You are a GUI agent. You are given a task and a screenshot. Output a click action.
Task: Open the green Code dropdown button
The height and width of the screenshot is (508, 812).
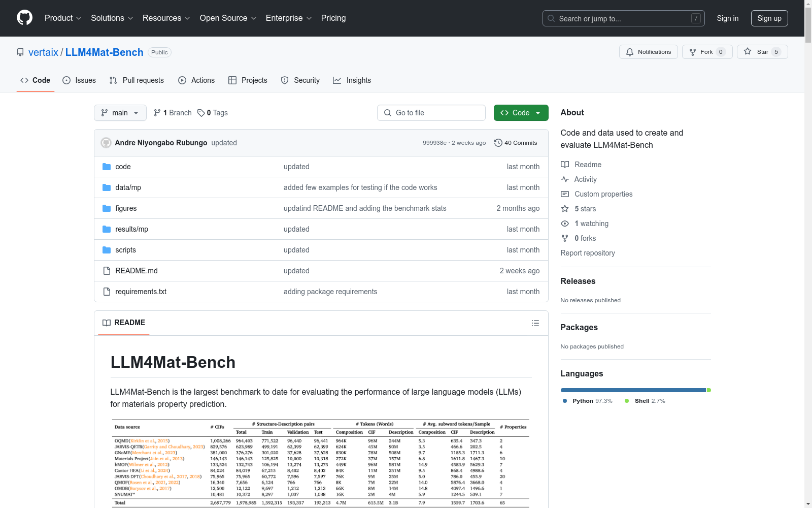[521, 113]
